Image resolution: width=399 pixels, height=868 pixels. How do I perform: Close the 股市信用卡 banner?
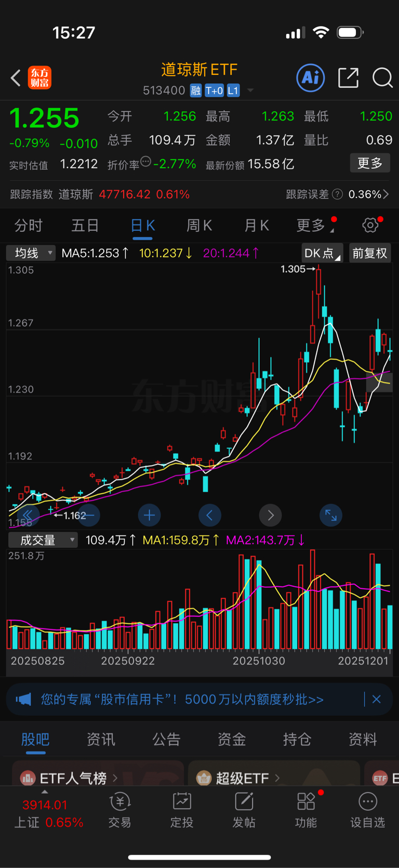click(377, 699)
